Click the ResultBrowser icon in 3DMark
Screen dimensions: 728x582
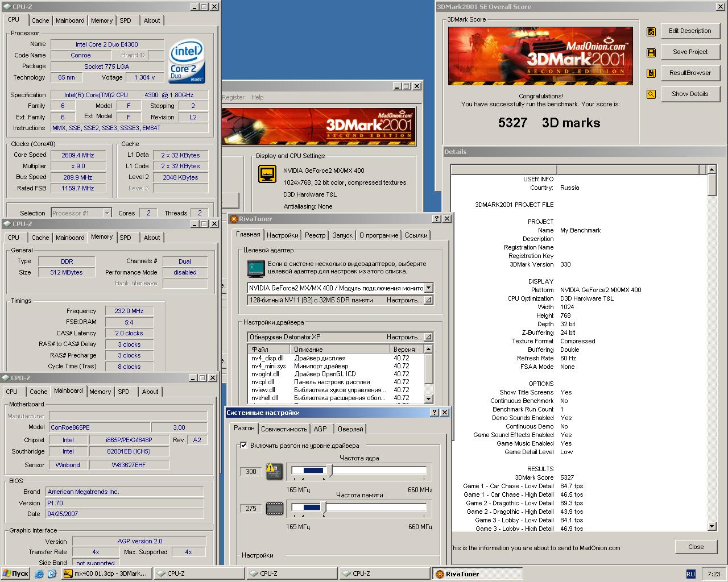pyautogui.click(x=651, y=73)
